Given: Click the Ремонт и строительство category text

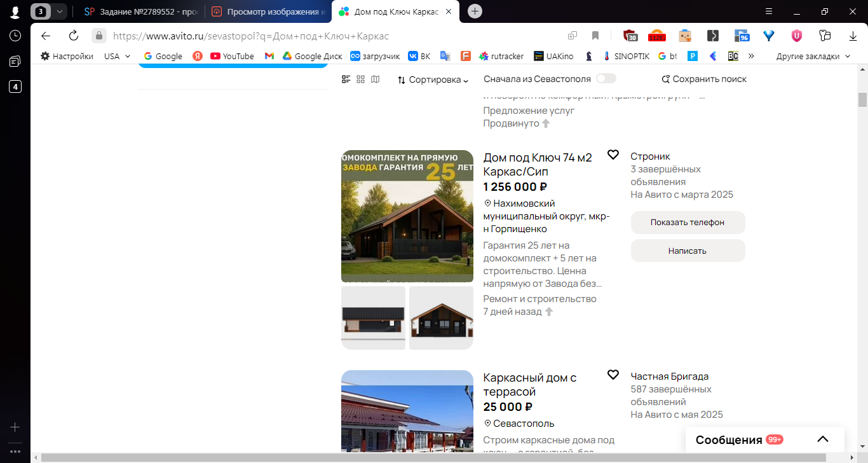Looking at the screenshot, I should click(x=540, y=299).
